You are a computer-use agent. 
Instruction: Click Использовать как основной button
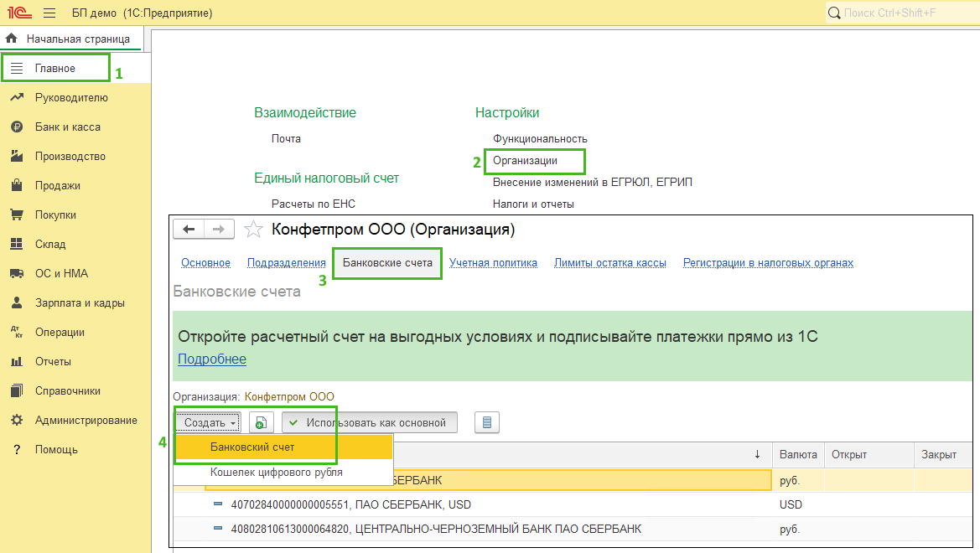370,422
